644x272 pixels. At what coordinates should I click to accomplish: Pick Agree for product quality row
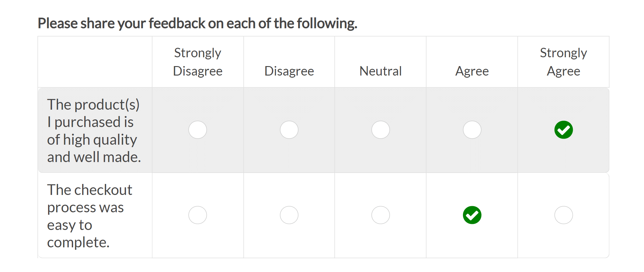point(472,130)
